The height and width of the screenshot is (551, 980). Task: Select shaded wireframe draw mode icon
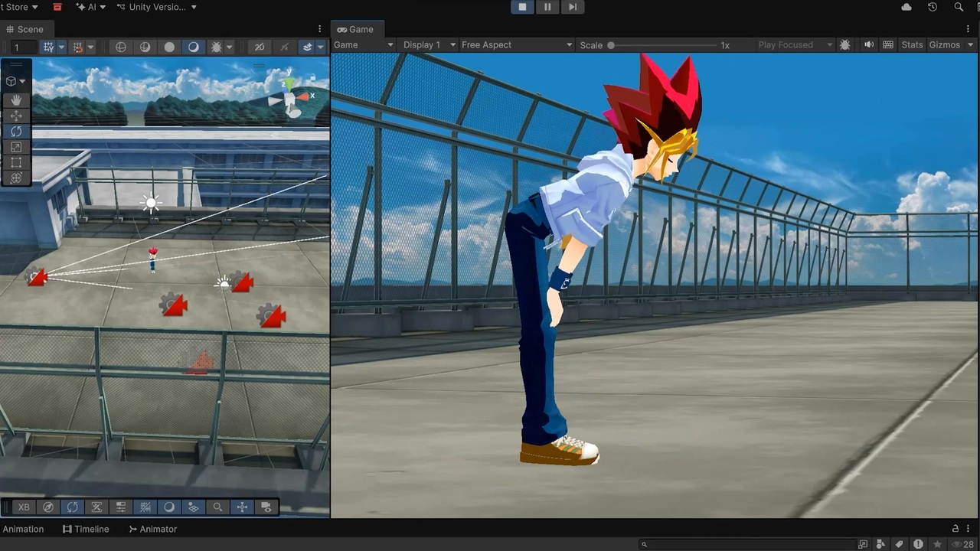pos(145,47)
